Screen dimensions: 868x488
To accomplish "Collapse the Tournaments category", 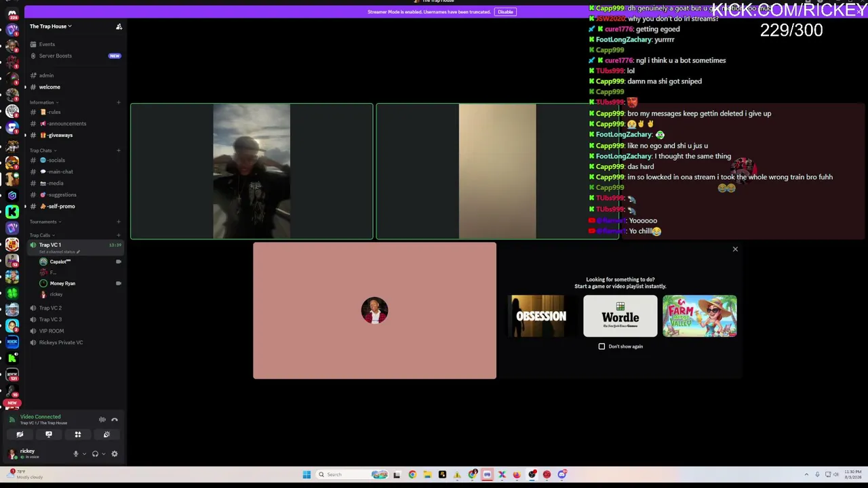I will (45, 222).
